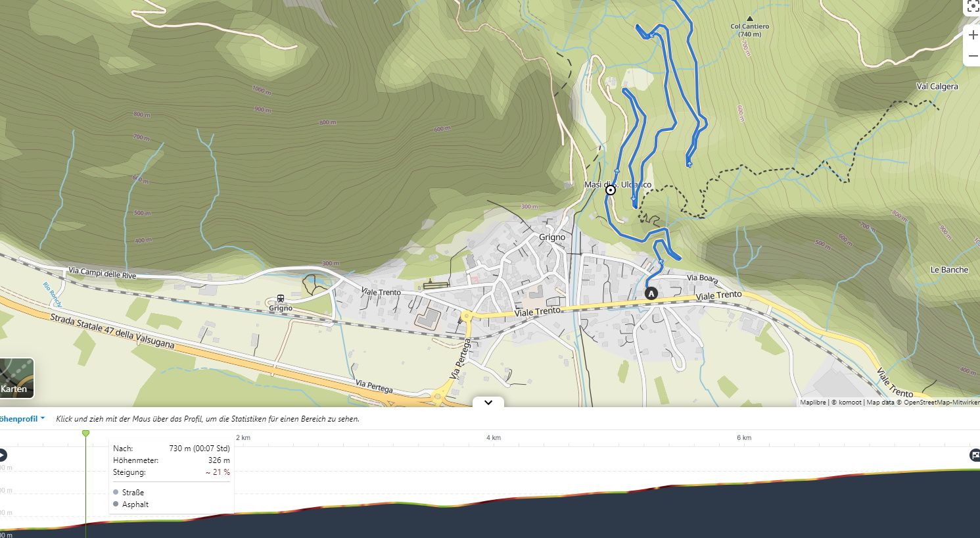Click the finish flag icon on profile

[x=975, y=455]
